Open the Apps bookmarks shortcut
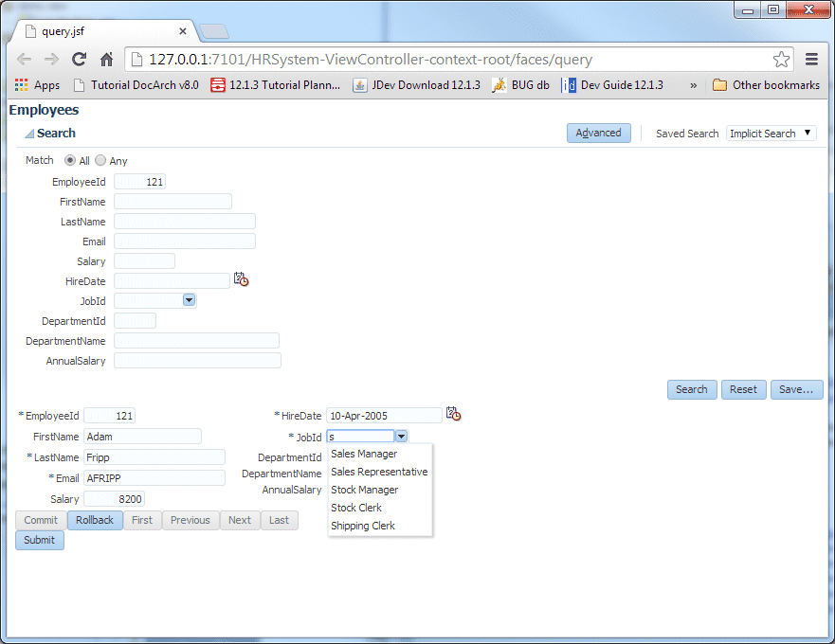835x644 pixels. tap(37, 85)
